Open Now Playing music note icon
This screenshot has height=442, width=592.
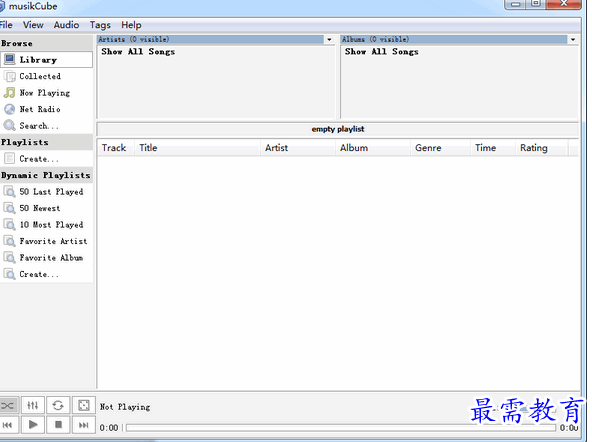[9, 93]
